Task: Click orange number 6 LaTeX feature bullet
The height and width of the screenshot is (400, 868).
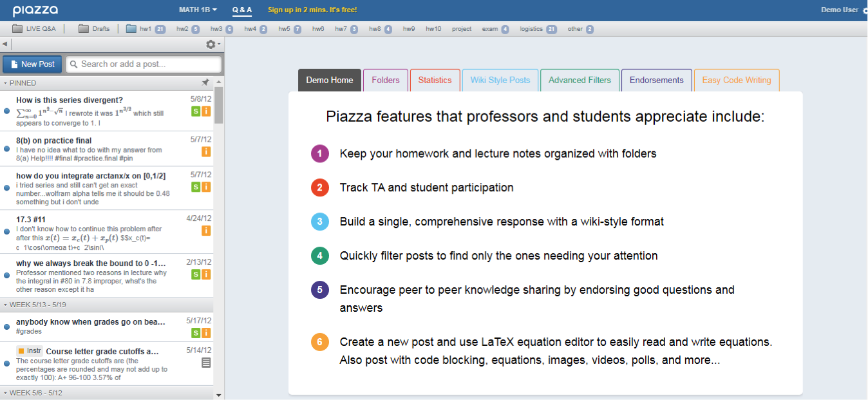Action: 320,342
